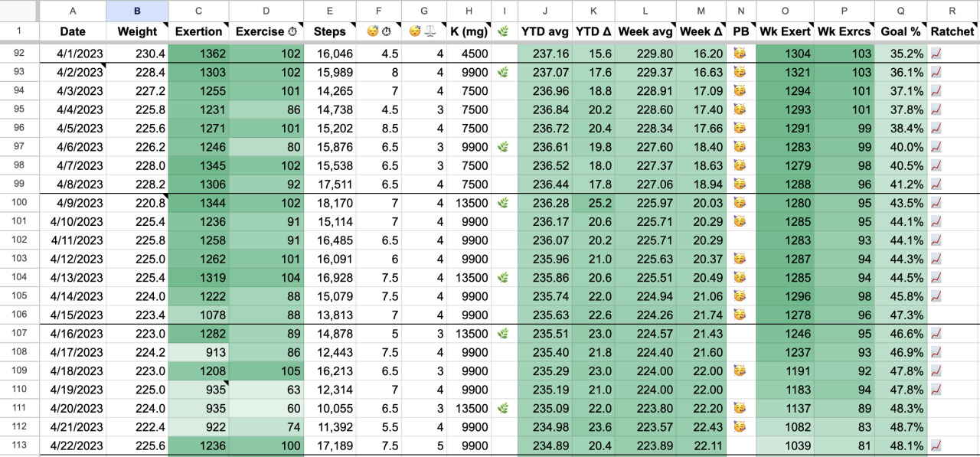Select column Q by its letter header
980x457 pixels.
[900, 11]
